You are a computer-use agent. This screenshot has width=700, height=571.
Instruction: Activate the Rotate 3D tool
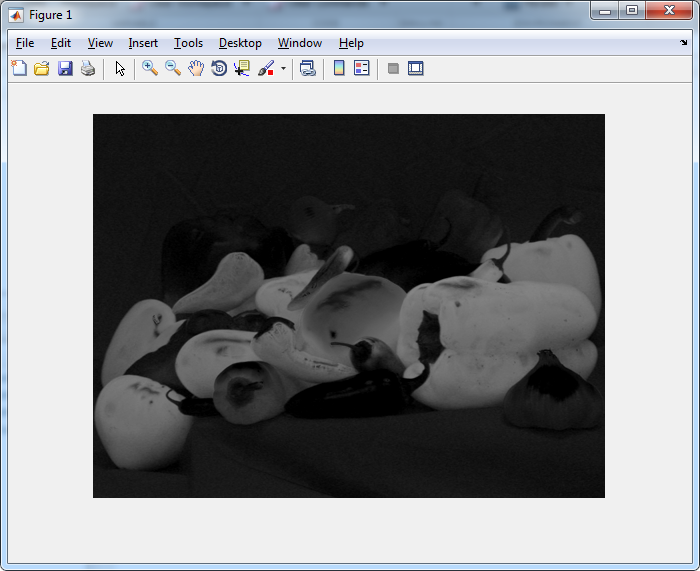[x=219, y=69]
